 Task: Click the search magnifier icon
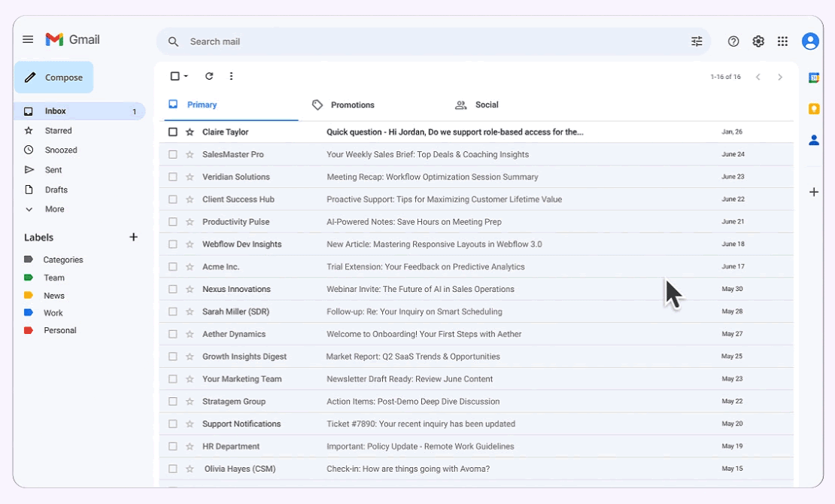point(173,41)
